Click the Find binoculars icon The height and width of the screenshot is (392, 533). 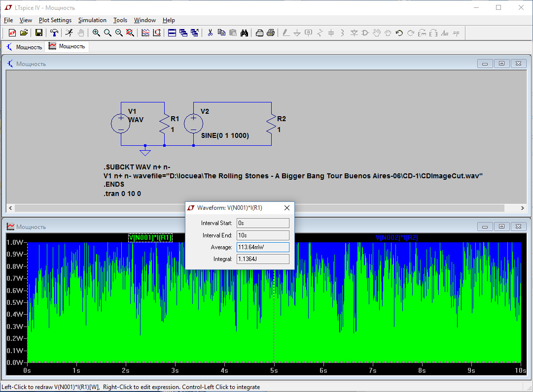pyautogui.click(x=244, y=33)
